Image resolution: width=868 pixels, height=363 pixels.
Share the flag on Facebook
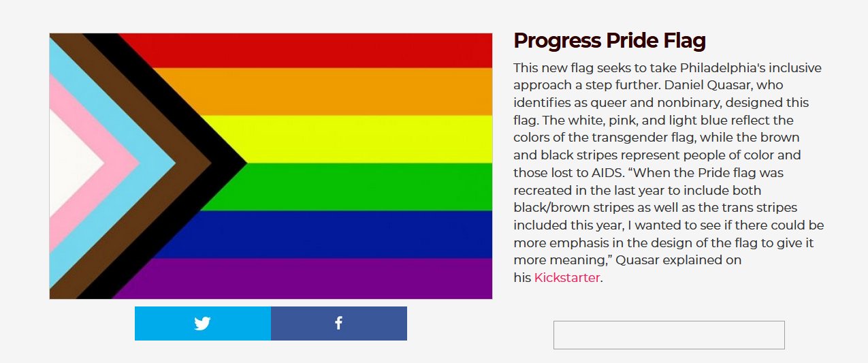[x=338, y=323]
